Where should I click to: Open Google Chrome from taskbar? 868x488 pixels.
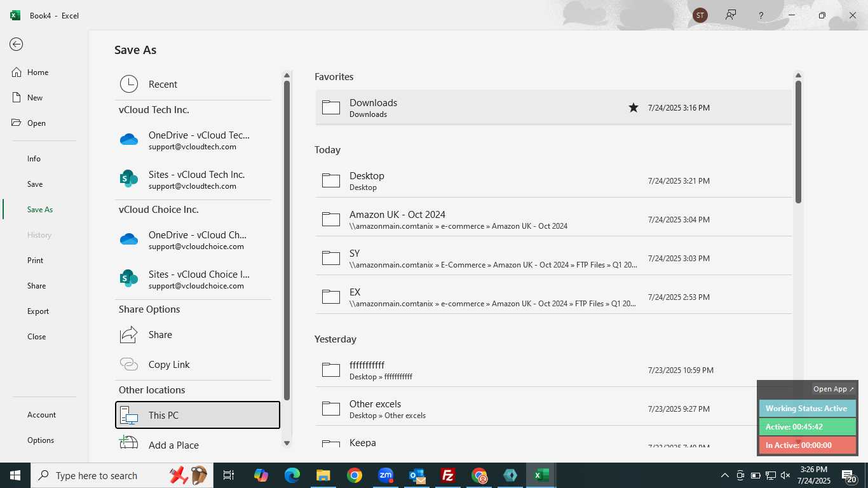pyautogui.click(x=354, y=475)
